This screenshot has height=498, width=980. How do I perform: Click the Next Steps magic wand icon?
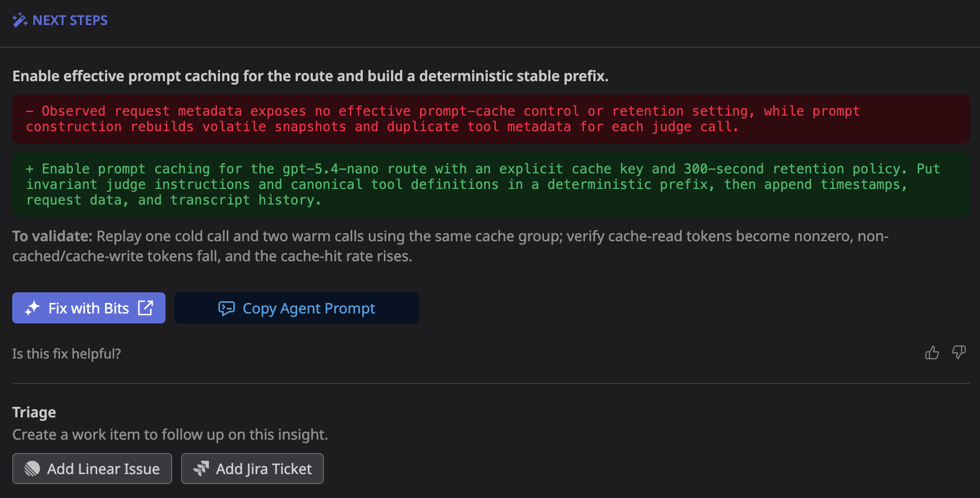click(20, 21)
